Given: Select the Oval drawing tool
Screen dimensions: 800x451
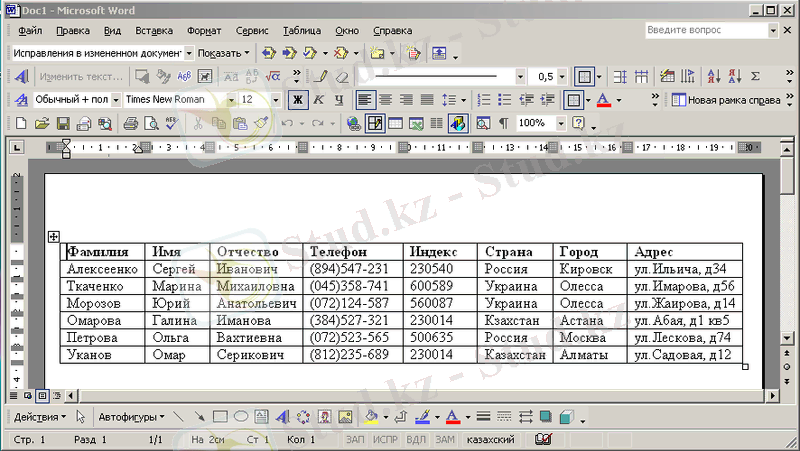Looking at the screenshot, I should click(241, 417).
